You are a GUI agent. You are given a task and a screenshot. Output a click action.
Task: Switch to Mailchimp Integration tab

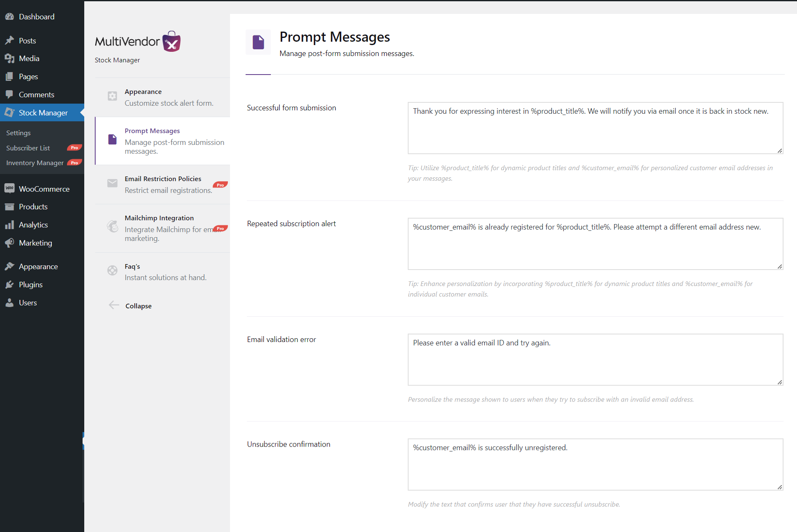163,228
